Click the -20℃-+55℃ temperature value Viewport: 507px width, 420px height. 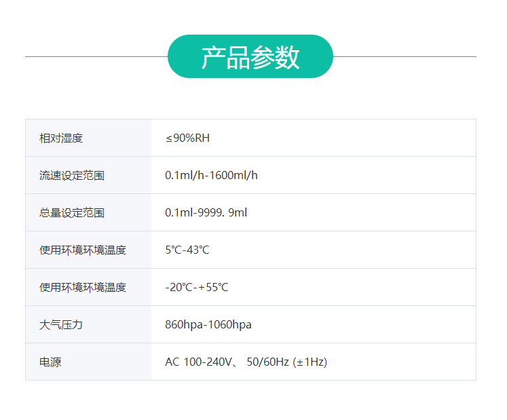tap(197, 288)
